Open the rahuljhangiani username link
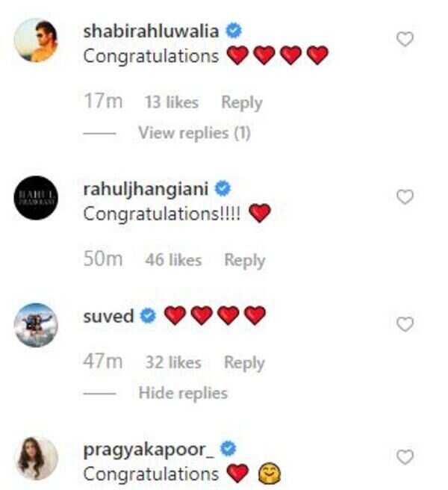The height and width of the screenshot is (490, 448). (146, 190)
